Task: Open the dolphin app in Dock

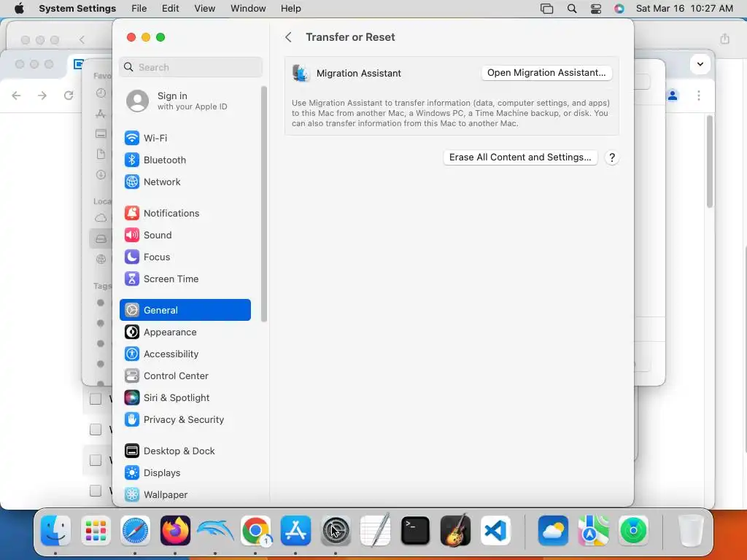Action: click(x=215, y=531)
